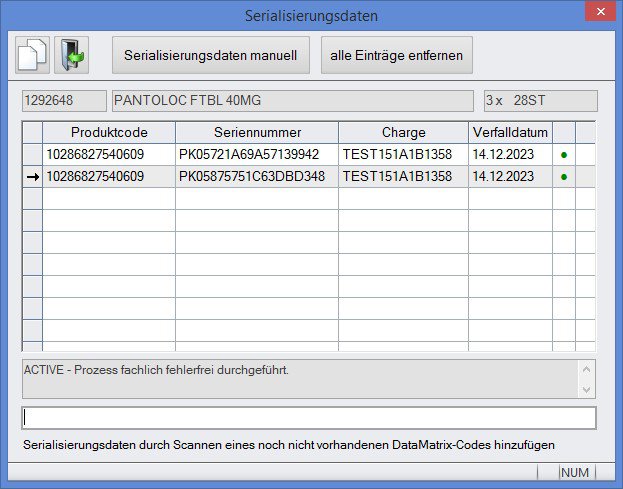Click the ACTIVE status message text
Image resolution: width=623 pixels, height=489 pixels.
point(156,370)
